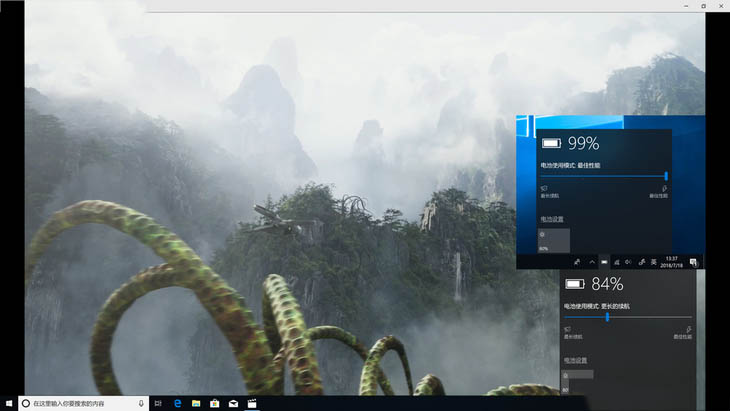Click the 99% battery percentage text
Screen dimensions: 730x411
pyautogui.click(x=583, y=143)
